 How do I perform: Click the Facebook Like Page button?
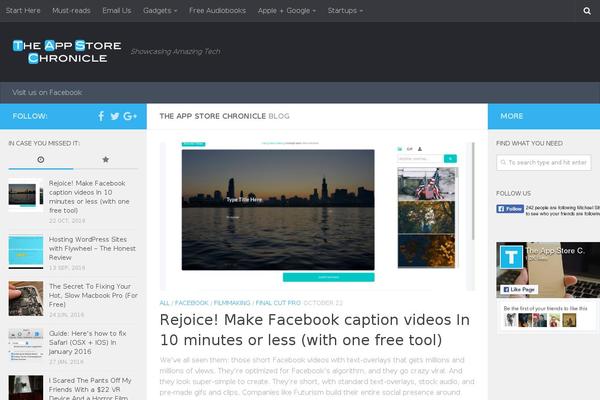pyautogui.click(x=519, y=289)
